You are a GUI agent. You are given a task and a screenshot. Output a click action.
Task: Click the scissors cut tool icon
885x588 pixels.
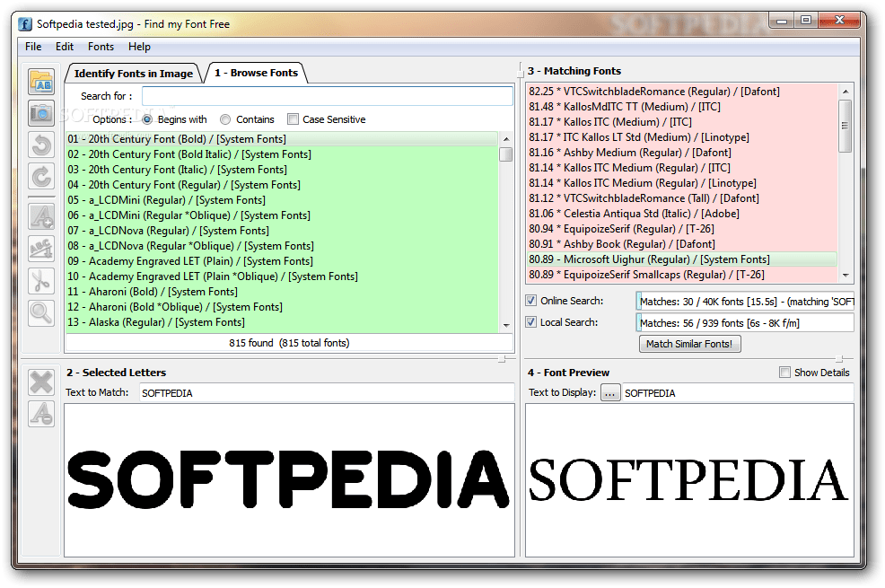pyautogui.click(x=41, y=280)
